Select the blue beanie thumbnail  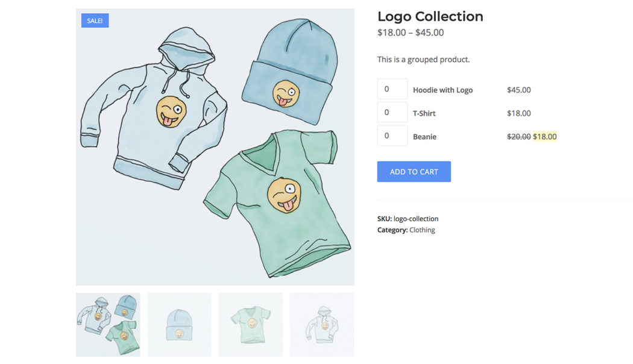coord(179,324)
